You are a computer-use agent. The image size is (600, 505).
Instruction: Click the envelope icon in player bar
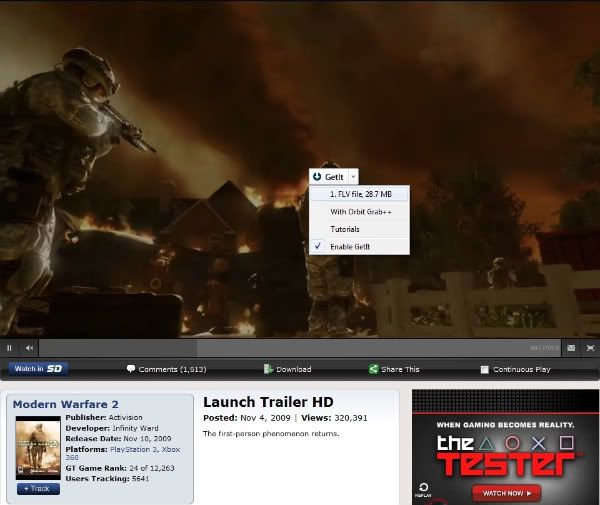(571, 348)
